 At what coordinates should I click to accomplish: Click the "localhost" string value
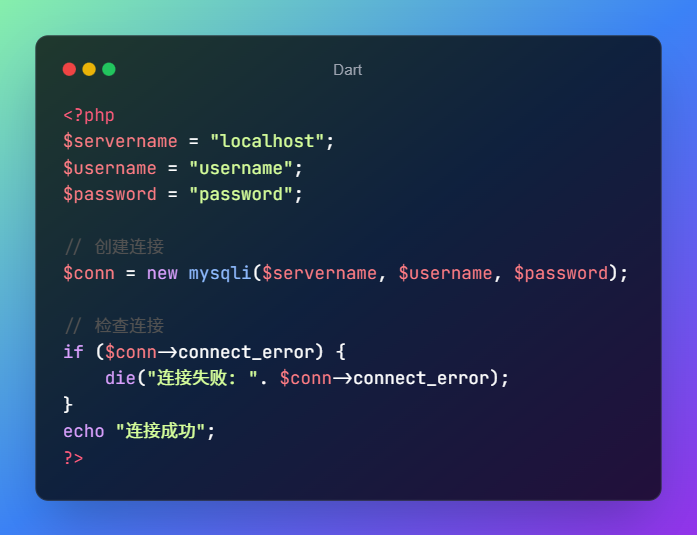(x=267, y=141)
